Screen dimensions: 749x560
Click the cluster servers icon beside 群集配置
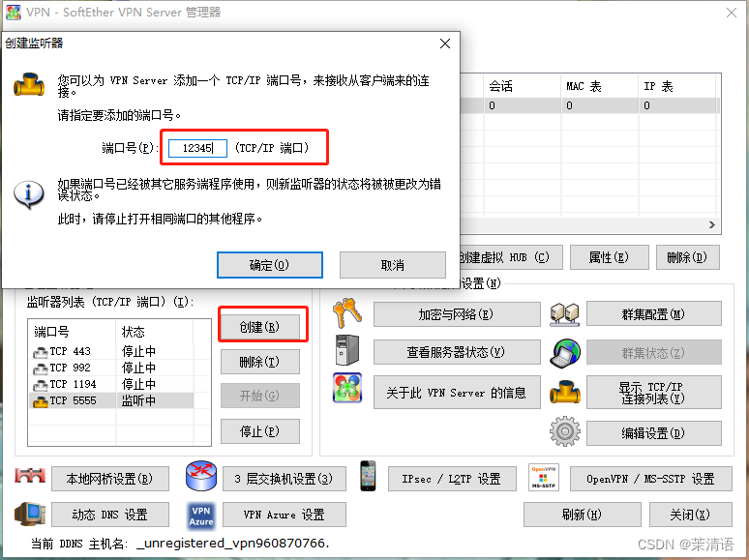[x=564, y=314]
